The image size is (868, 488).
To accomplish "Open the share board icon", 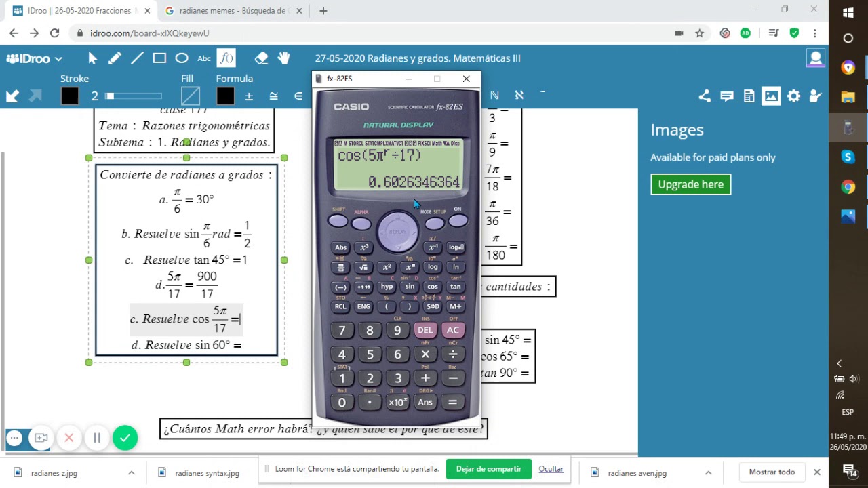I will pos(705,96).
